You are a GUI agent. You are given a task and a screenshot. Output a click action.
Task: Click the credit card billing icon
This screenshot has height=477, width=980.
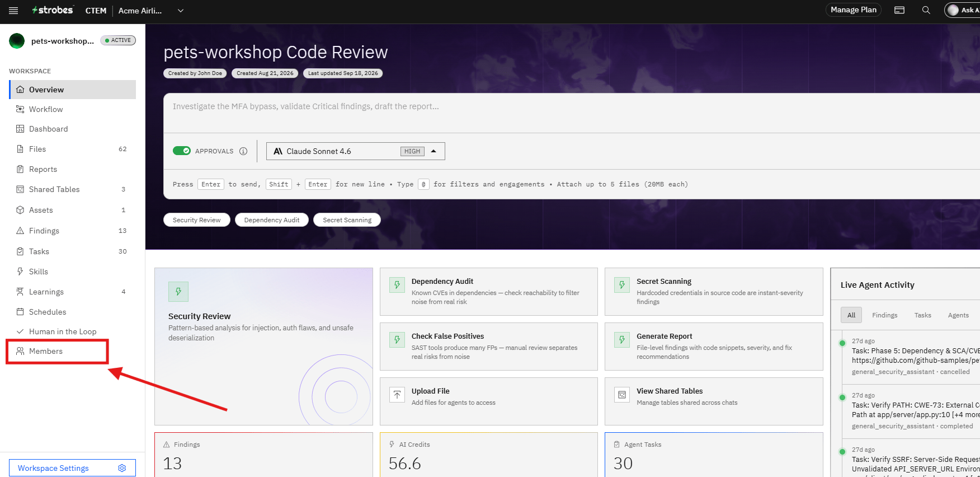point(899,10)
